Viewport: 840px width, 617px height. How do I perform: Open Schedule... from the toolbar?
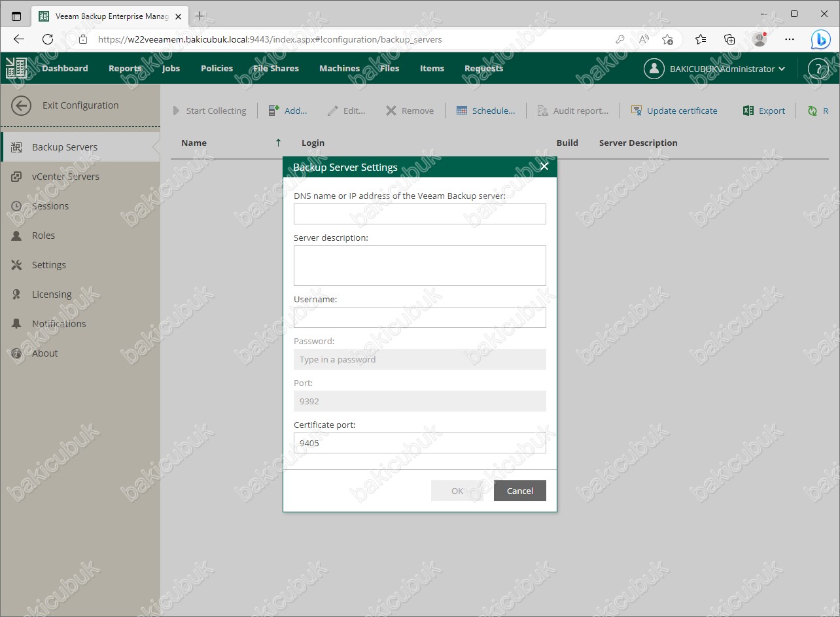[x=485, y=111]
